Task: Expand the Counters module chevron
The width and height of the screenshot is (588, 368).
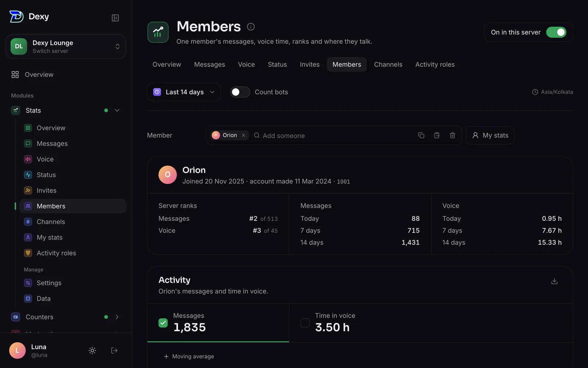Action: pos(117,317)
